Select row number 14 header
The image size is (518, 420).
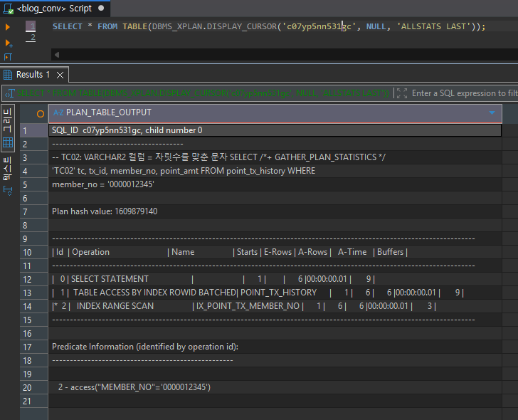tap(33, 307)
